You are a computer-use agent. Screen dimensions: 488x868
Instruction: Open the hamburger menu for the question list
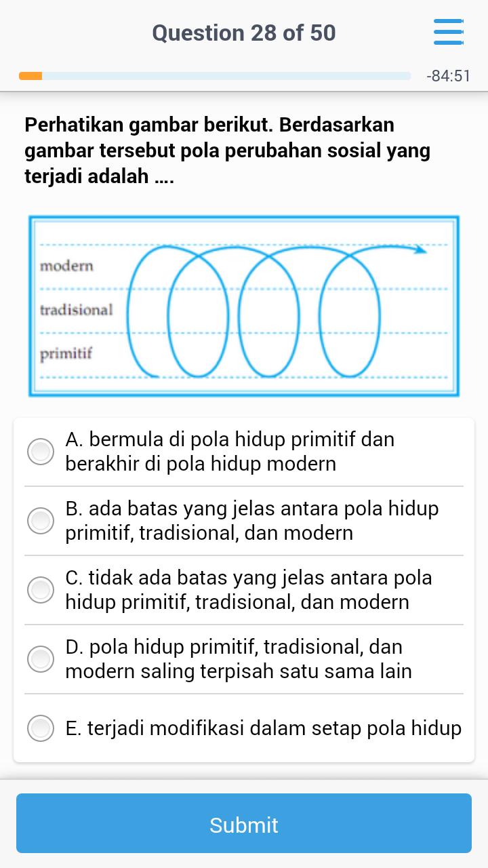(448, 33)
